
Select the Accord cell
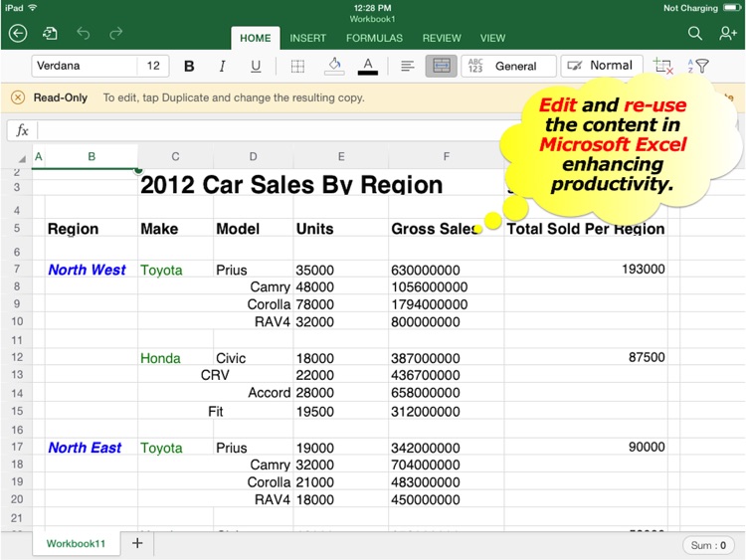[x=269, y=393]
